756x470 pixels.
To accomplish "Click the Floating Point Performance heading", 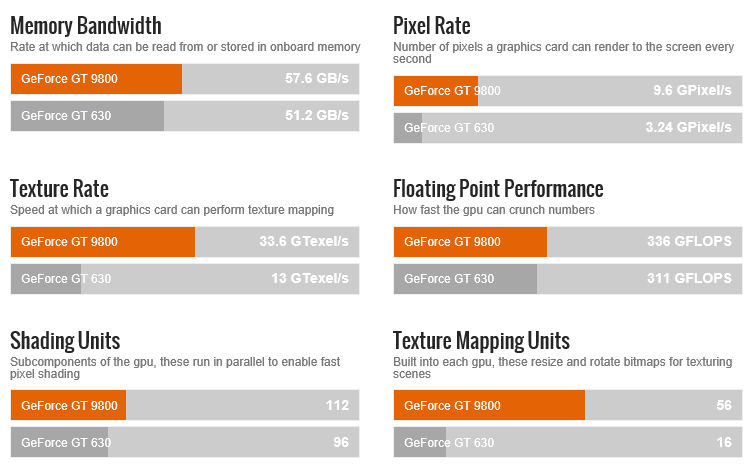I will (498, 189).
